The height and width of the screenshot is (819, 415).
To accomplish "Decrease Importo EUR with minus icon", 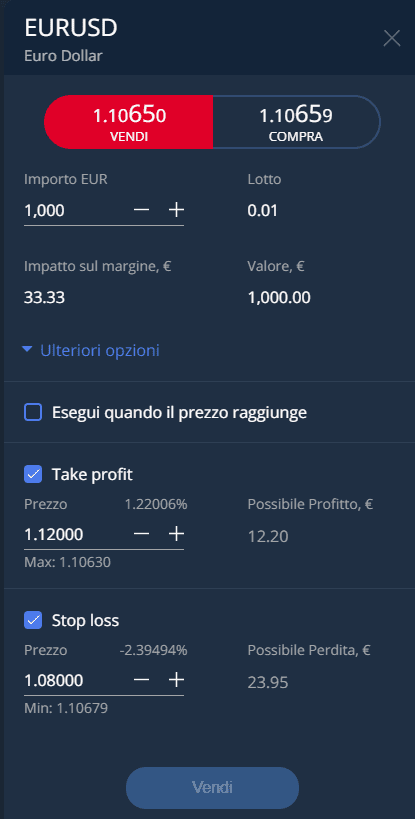I will (141, 210).
